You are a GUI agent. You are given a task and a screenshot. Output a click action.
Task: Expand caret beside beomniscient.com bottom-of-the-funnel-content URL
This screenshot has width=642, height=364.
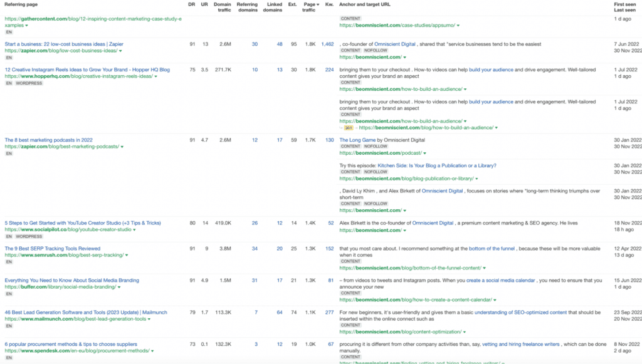(x=485, y=268)
